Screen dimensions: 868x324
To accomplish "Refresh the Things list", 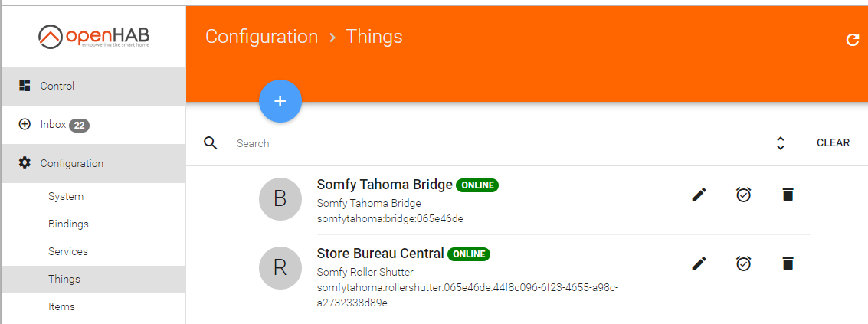I will pos(853,39).
